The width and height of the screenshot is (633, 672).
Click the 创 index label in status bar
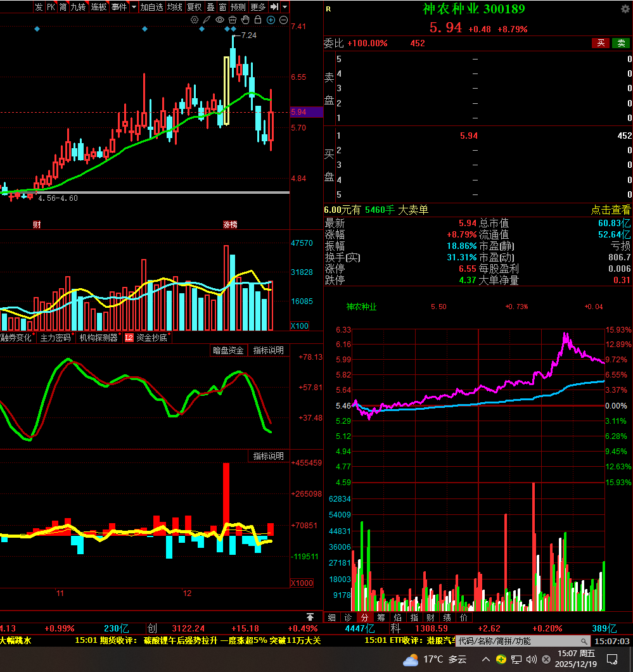[x=152, y=628]
